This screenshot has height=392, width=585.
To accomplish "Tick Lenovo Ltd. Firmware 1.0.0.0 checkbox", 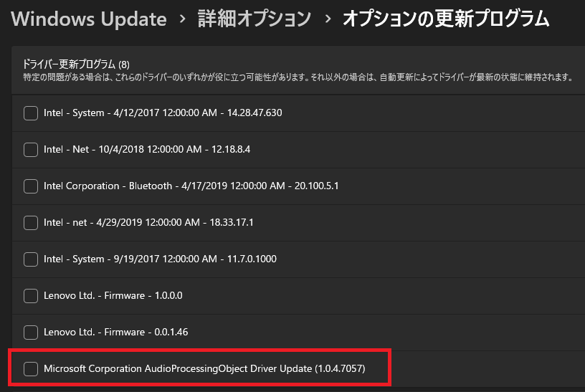I will (x=31, y=296).
